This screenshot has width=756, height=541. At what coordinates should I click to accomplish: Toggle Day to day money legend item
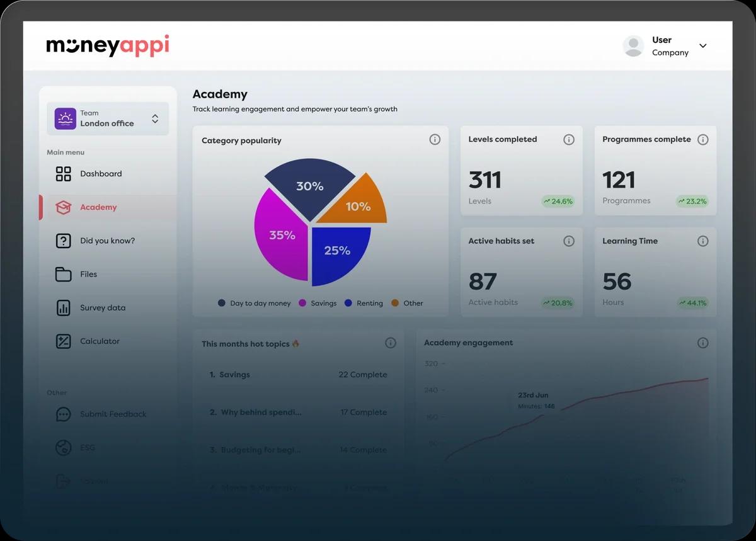click(254, 303)
